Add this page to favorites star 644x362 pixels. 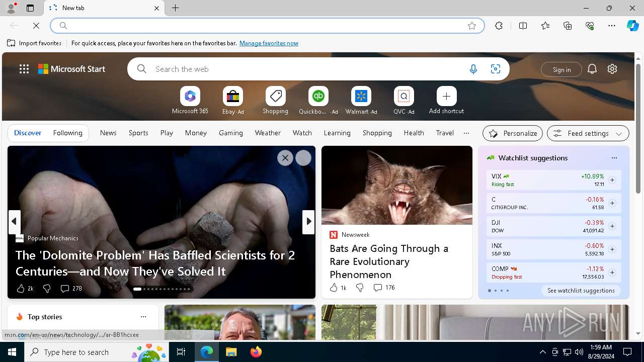click(x=472, y=26)
